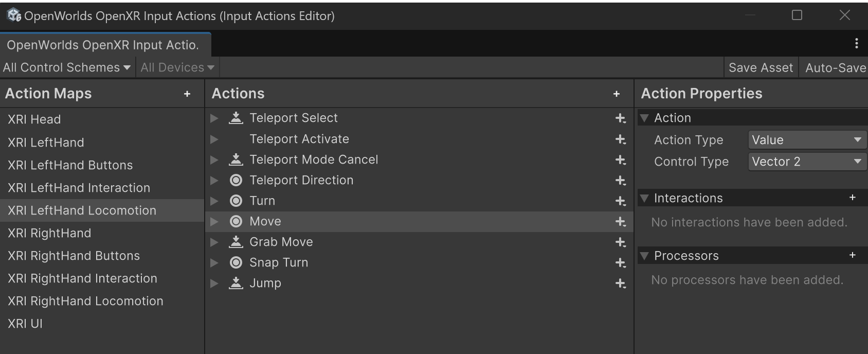Click the Save Asset button
The image size is (868, 354).
click(761, 68)
